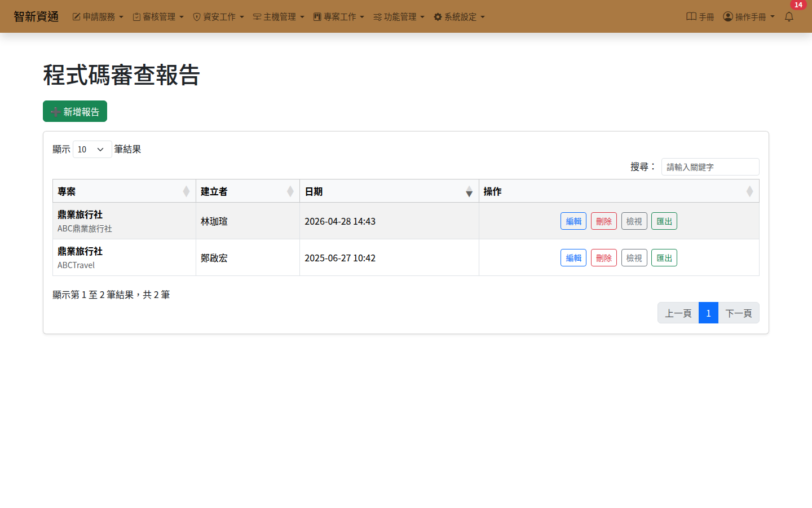Click the date 2025-06-27 10:42

340,258
